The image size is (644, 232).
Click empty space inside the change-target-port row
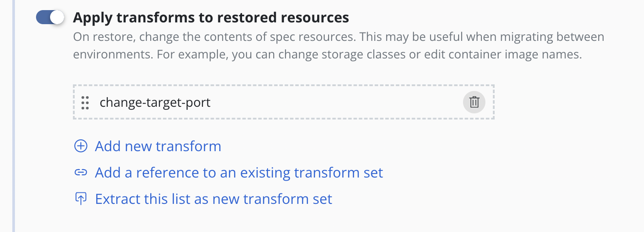pos(334,102)
